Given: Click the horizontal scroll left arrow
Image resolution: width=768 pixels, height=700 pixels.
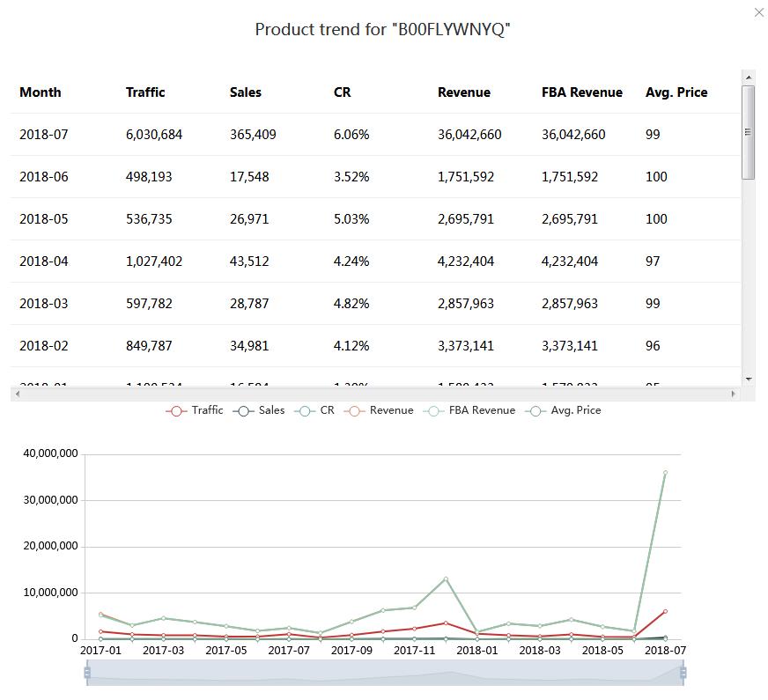Looking at the screenshot, I should point(16,394).
